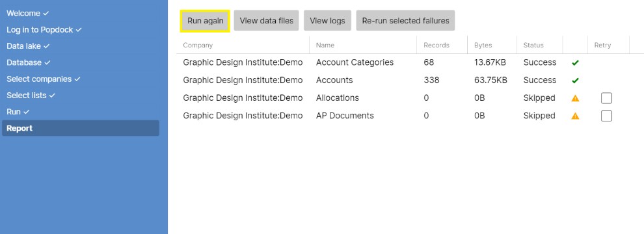Click the warning icon for AP Documents
This screenshot has width=644, height=234.
click(x=575, y=116)
